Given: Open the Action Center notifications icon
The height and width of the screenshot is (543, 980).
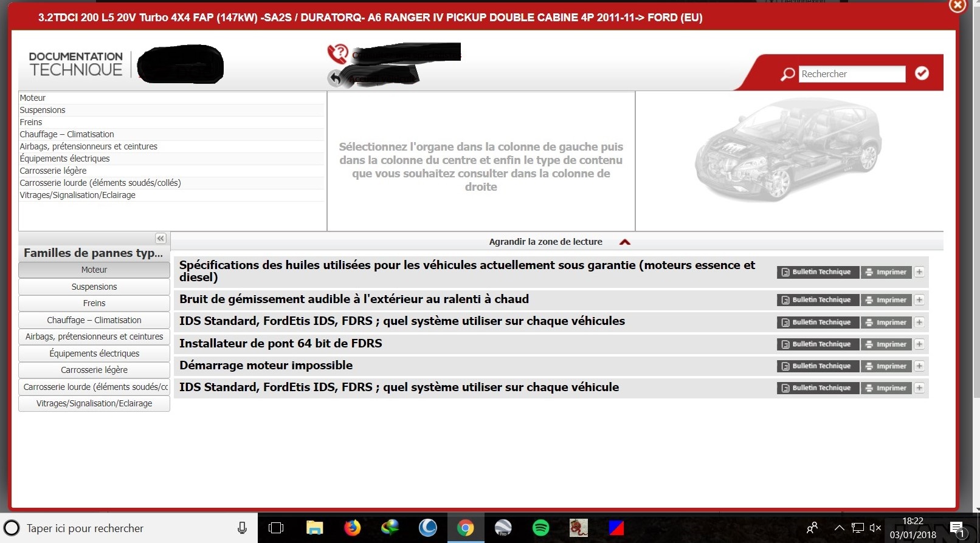Looking at the screenshot, I should coord(957,528).
